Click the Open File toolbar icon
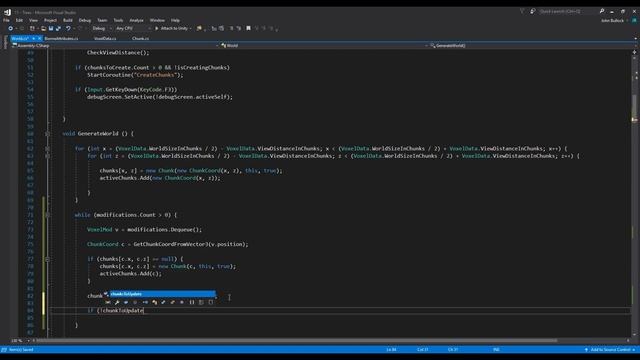 point(43,29)
